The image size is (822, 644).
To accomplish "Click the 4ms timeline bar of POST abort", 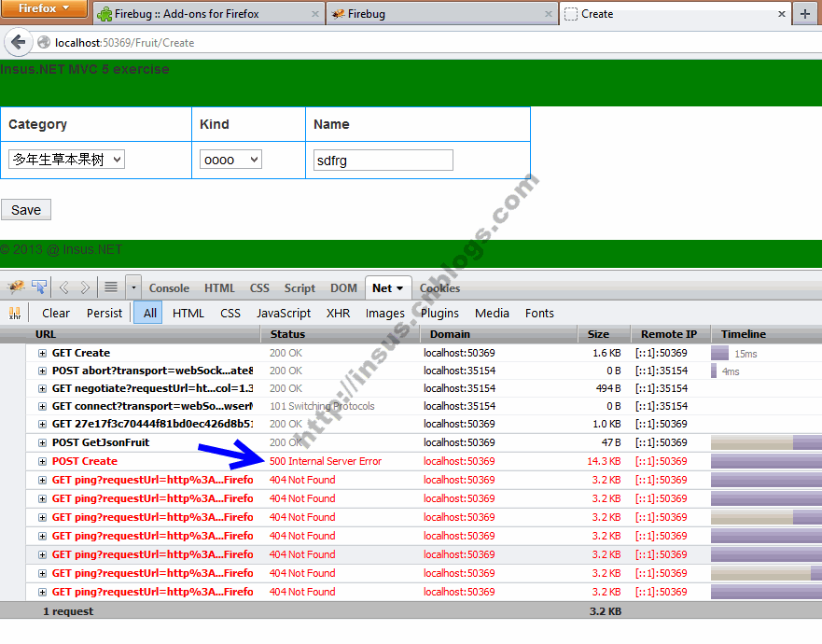I will (x=714, y=371).
